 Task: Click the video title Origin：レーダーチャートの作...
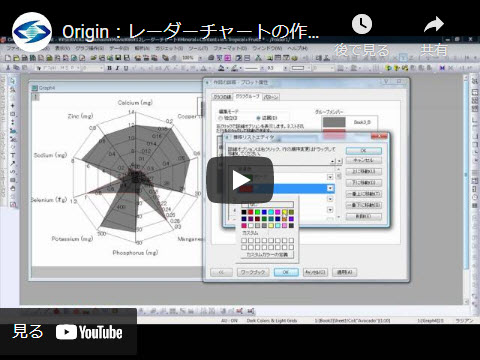(x=190, y=32)
